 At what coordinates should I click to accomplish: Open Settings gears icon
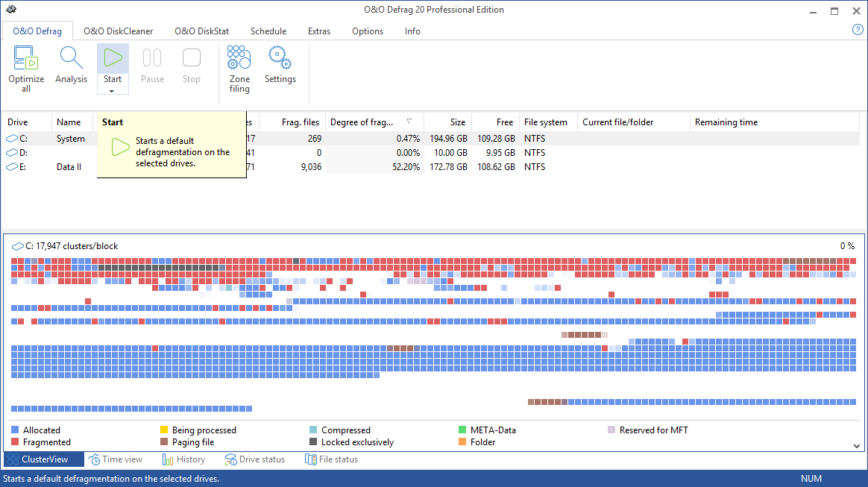[280, 58]
